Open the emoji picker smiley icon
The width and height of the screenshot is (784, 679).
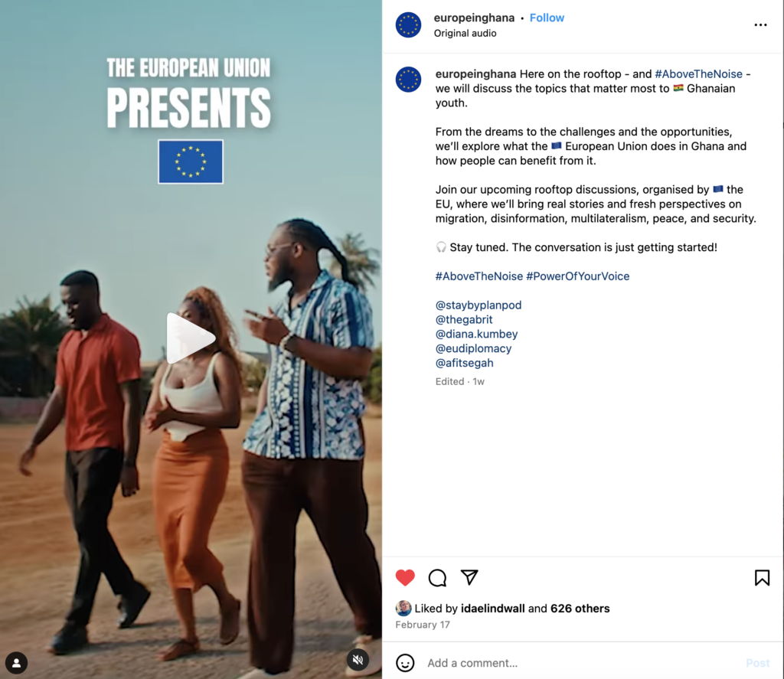tap(405, 663)
